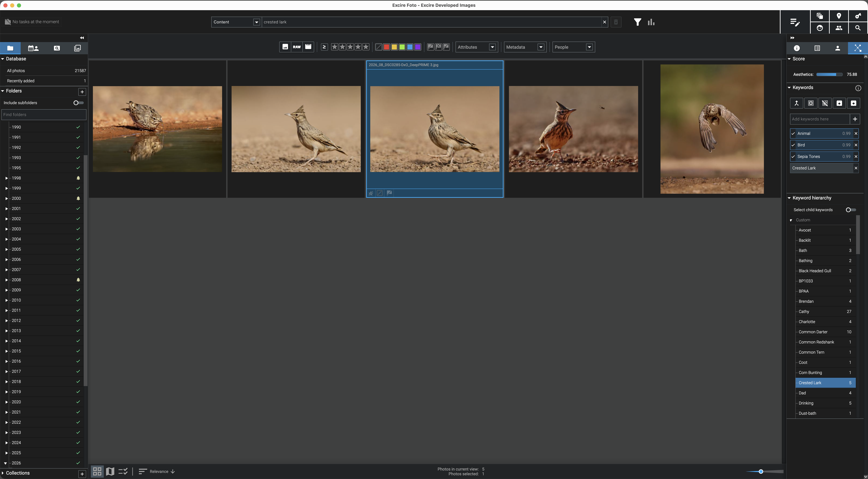868x479 pixels.
Task: Open the find duplicates icon
Action: 820,16
